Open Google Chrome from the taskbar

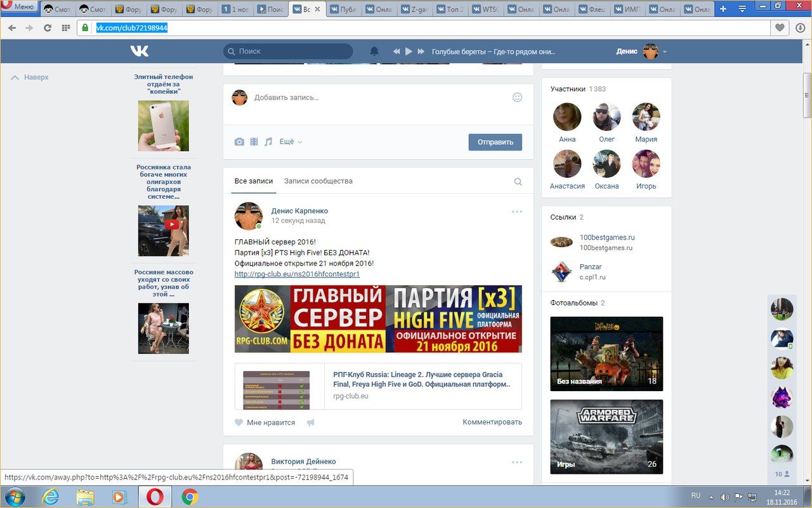tap(190, 497)
